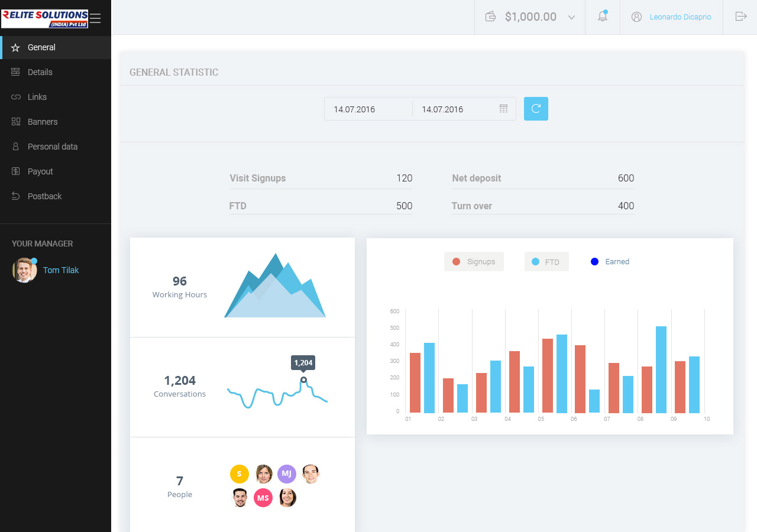
Task: Open Leonardo Dicaprio profile link
Action: pos(680,17)
